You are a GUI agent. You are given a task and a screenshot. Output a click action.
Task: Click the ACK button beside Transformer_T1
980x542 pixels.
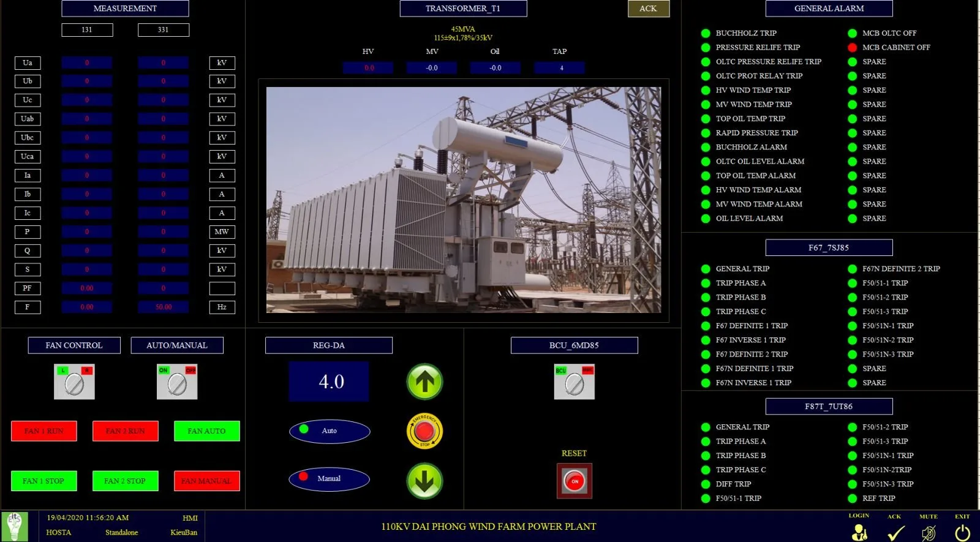coord(649,9)
